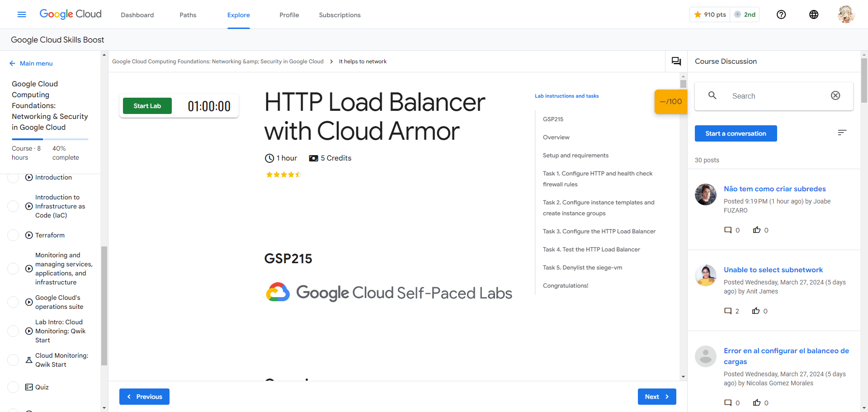Image resolution: width=868 pixels, height=412 pixels.
Task: Click the Next button
Action: 657,397
